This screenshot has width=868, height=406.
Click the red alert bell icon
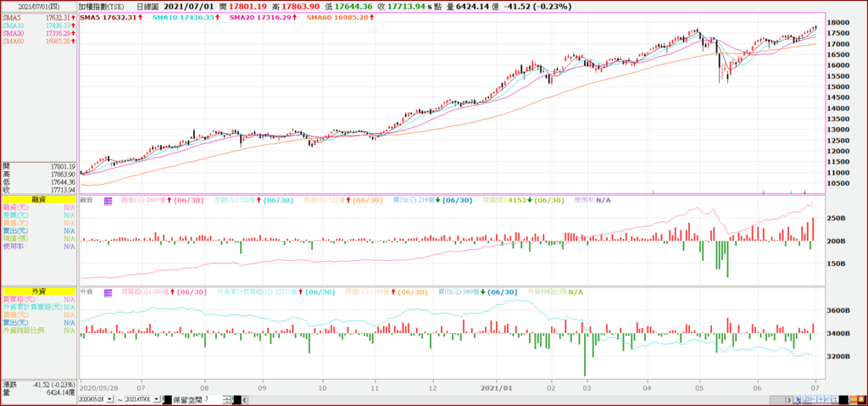click(x=861, y=399)
